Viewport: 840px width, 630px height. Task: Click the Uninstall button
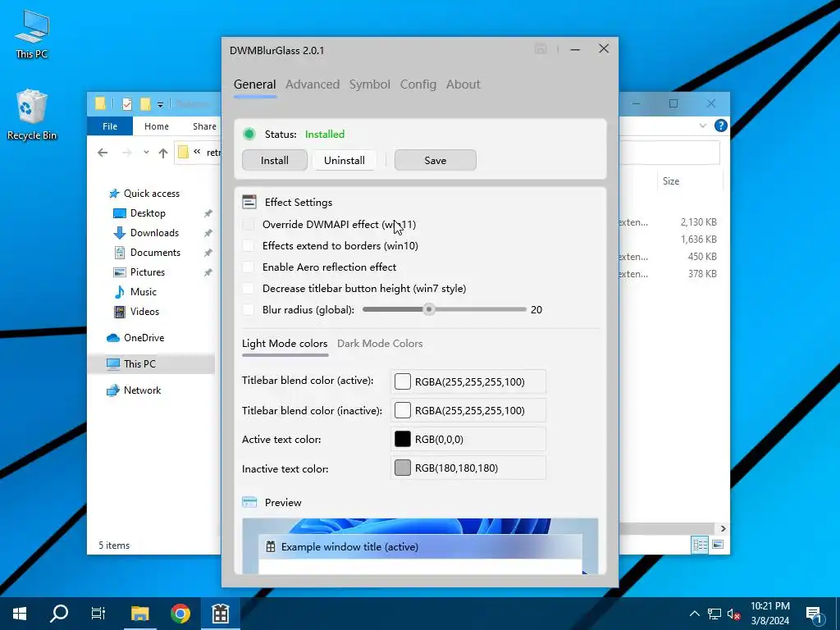(344, 160)
